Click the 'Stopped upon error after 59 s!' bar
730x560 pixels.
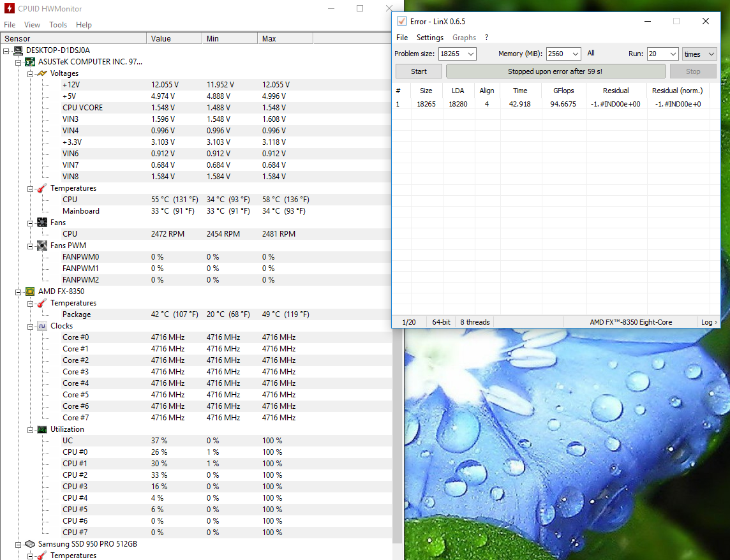tap(555, 71)
